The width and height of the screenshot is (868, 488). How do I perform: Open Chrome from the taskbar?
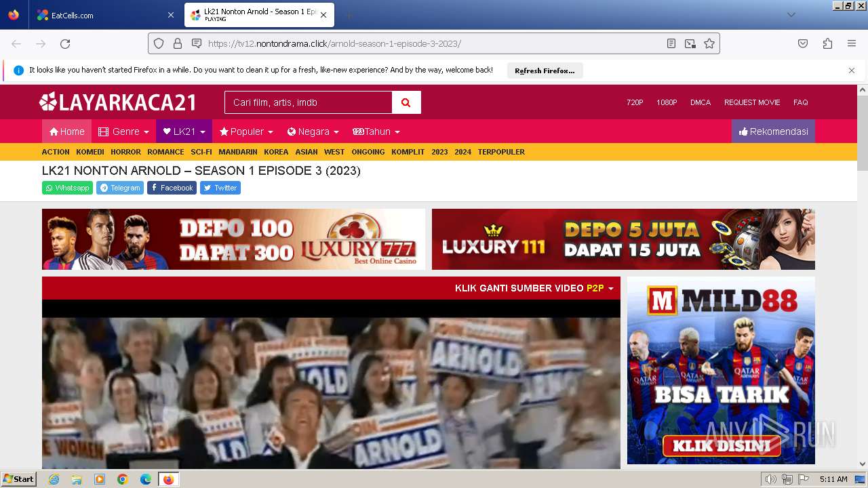pyautogui.click(x=123, y=479)
